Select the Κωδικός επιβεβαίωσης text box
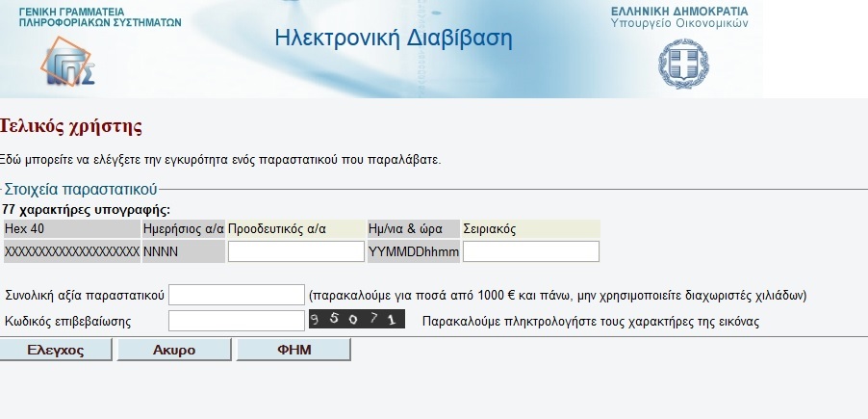 point(236,321)
